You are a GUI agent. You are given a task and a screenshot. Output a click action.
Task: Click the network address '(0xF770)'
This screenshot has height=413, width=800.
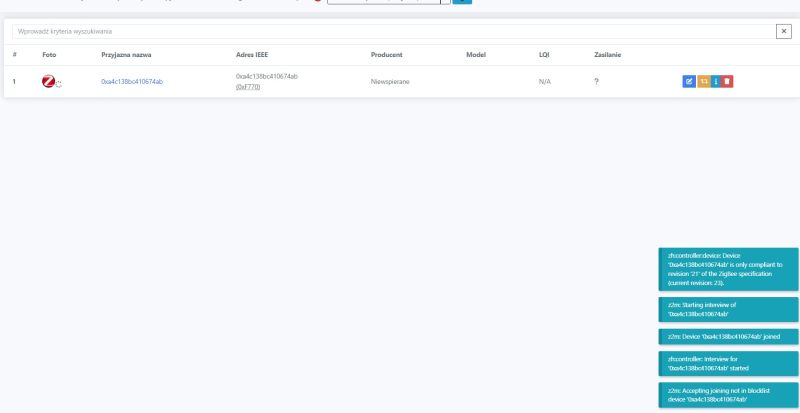pos(248,87)
